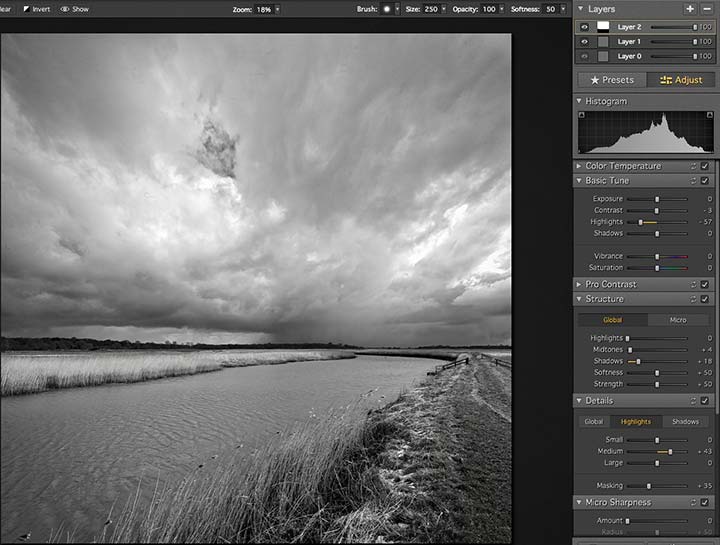Adjust the Saturation slider handle
The height and width of the screenshot is (545, 720).
pos(657,268)
